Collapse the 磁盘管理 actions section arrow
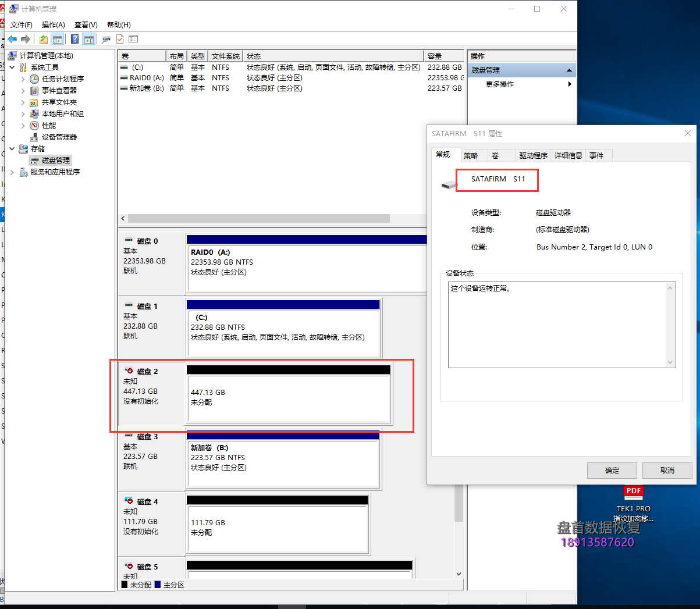 coord(569,70)
